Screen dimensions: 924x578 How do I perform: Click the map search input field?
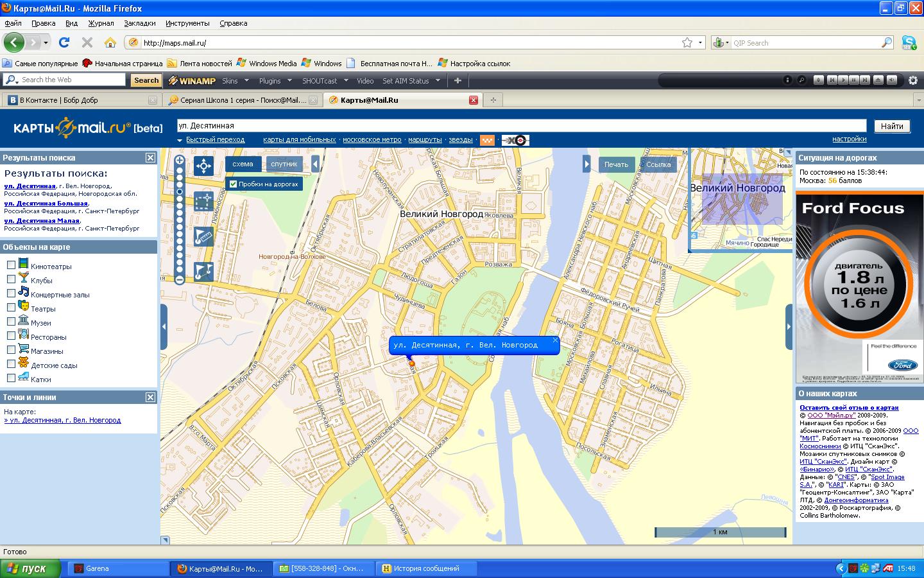522,126
